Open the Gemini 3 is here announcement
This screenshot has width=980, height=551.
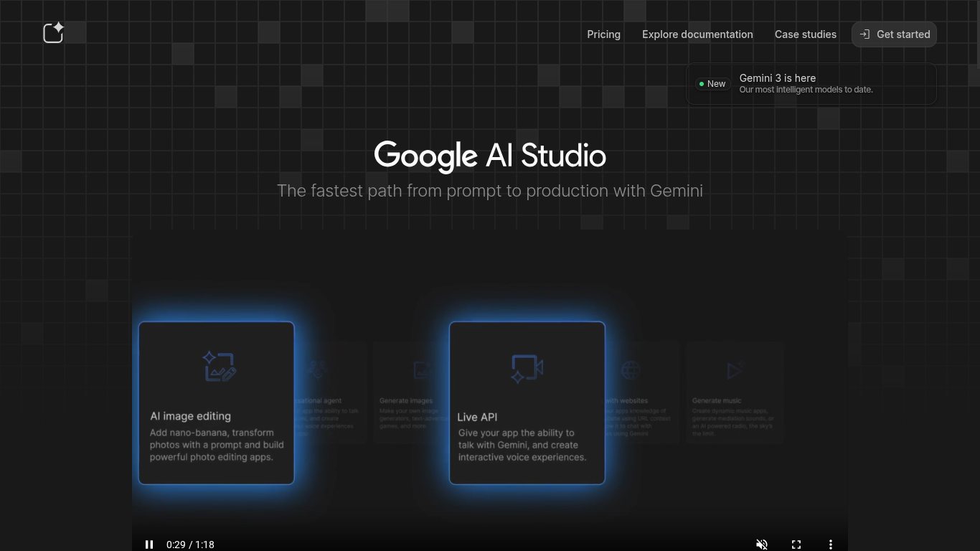tap(811, 84)
